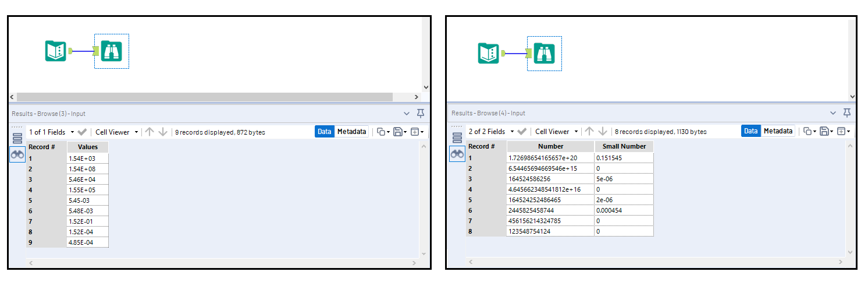Screen dimensions: 868x282
Task: Apply field selection checkmark in Browse (3)
Action: [82, 132]
